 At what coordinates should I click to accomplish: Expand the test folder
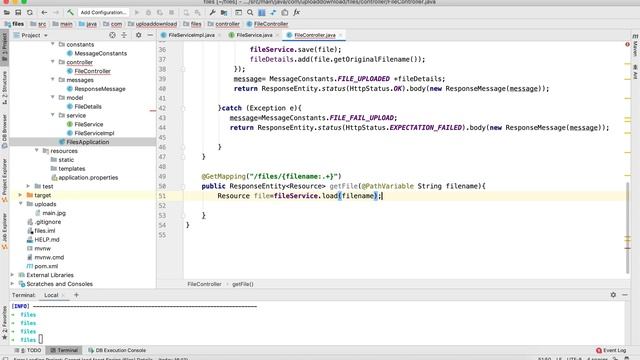coord(28,186)
